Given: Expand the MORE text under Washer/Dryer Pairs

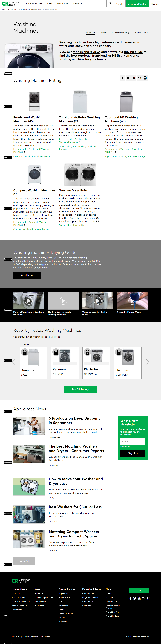Looking at the screenshot, I should (x=96, y=222).
